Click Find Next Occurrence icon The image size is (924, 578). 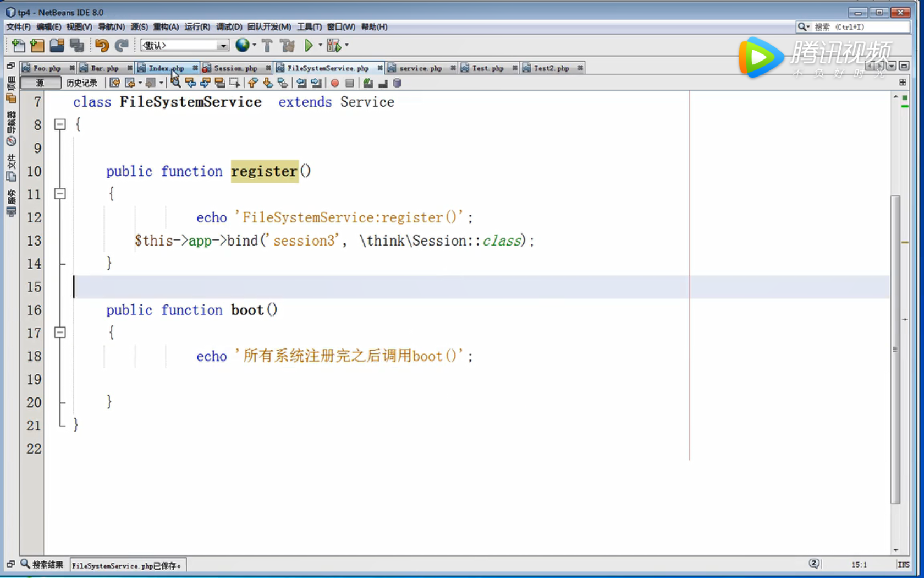tap(205, 83)
